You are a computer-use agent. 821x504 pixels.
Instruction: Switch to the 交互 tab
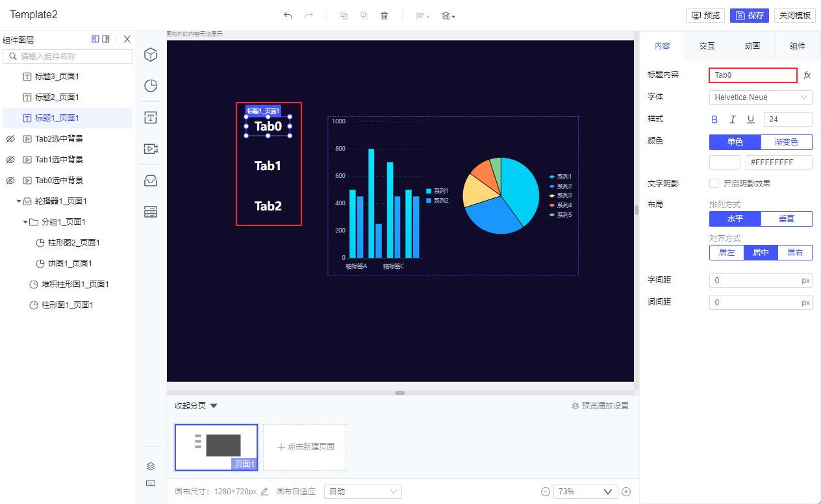coord(707,46)
